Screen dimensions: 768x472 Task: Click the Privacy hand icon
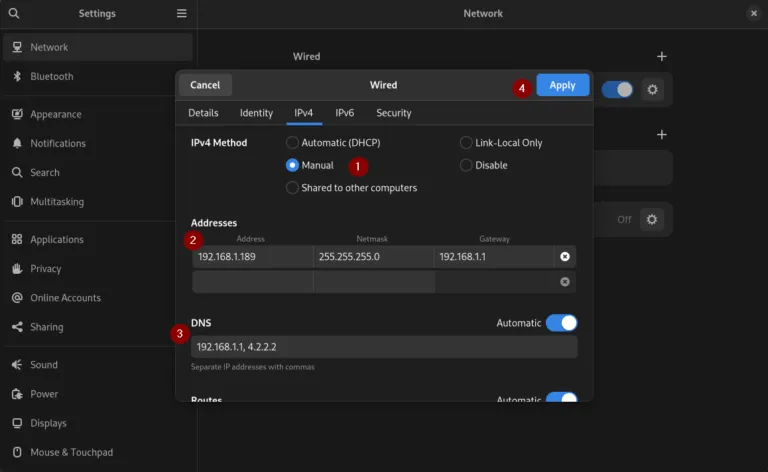coord(17,268)
